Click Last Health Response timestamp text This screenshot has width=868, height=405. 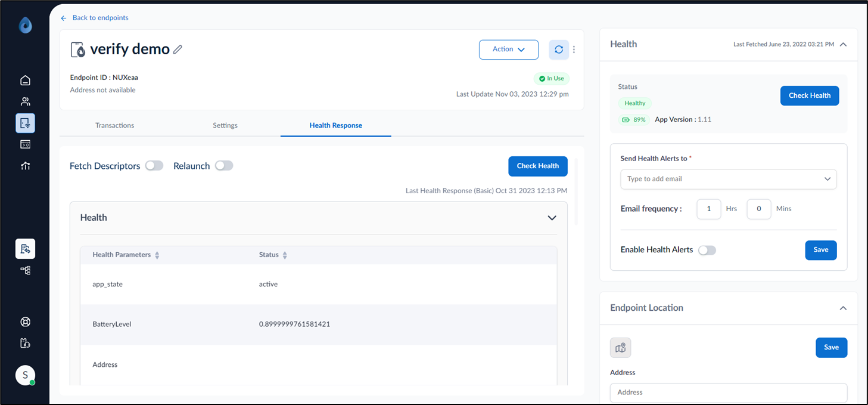(486, 191)
